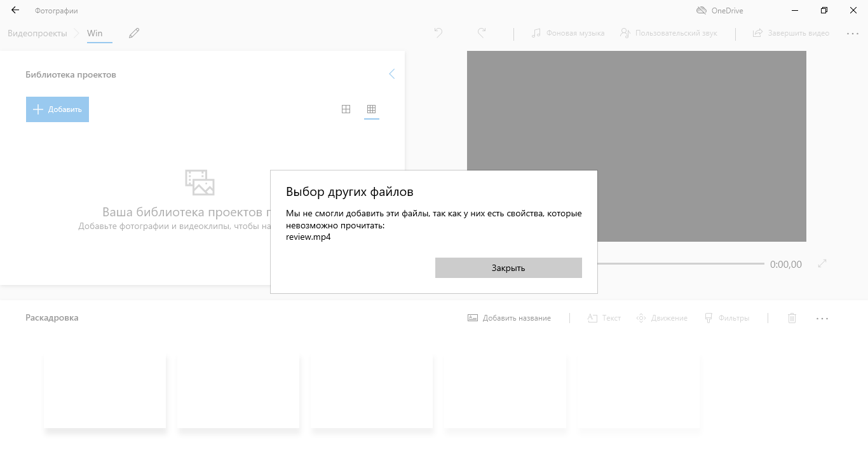Minimize the Фотографии window
The width and height of the screenshot is (868, 458).
tap(795, 11)
